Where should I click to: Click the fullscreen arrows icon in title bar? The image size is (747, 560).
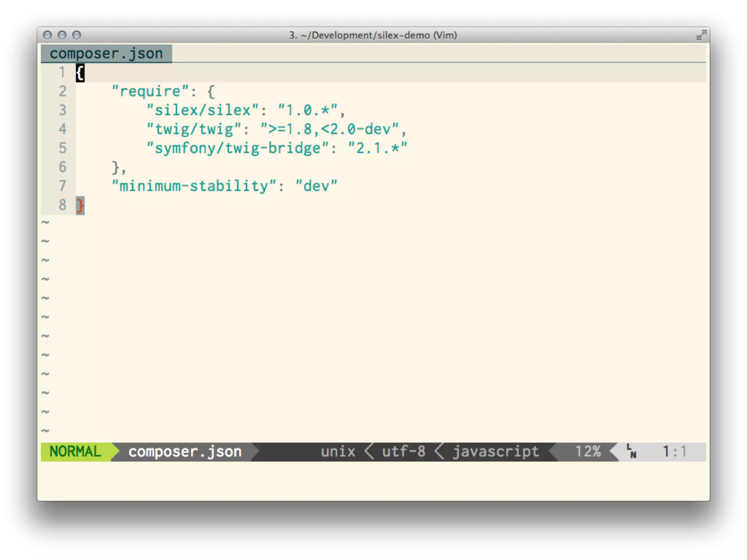[701, 35]
